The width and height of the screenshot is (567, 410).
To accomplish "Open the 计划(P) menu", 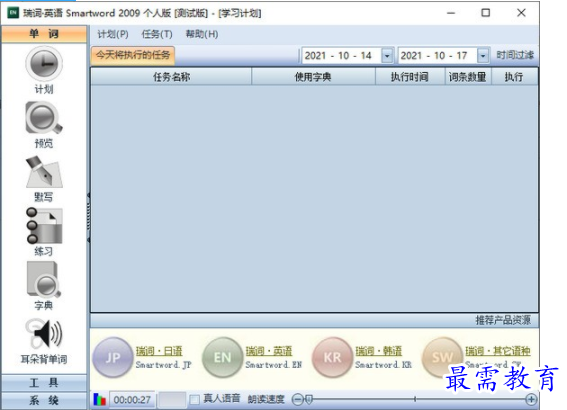I will [x=113, y=34].
